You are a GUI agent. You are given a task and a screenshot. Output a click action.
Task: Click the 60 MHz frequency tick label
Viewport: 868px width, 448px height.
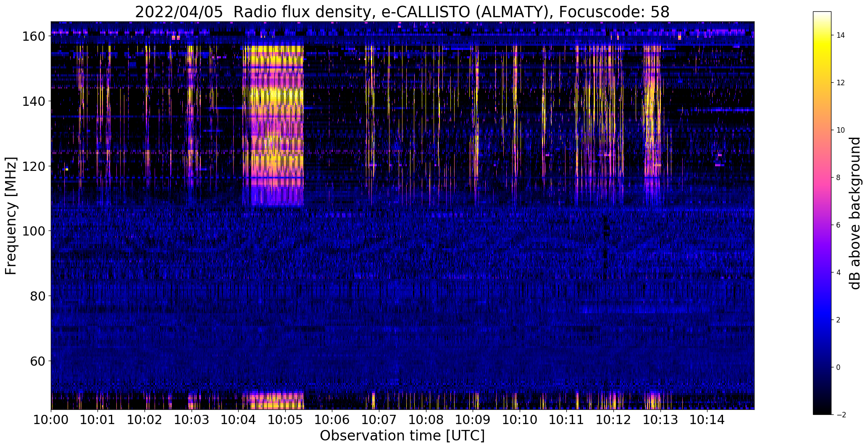pyautogui.click(x=37, y=361)
